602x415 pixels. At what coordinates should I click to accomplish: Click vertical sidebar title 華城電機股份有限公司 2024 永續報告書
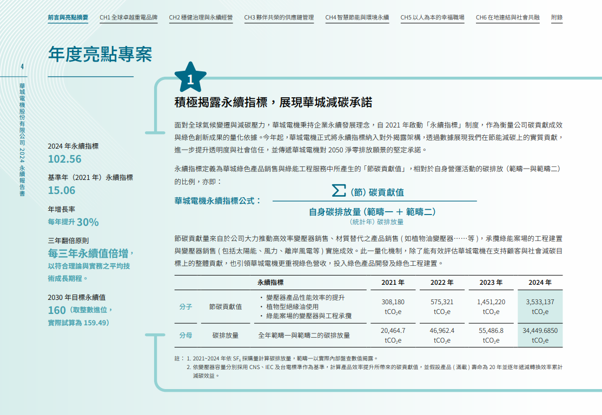pos(22,140)
